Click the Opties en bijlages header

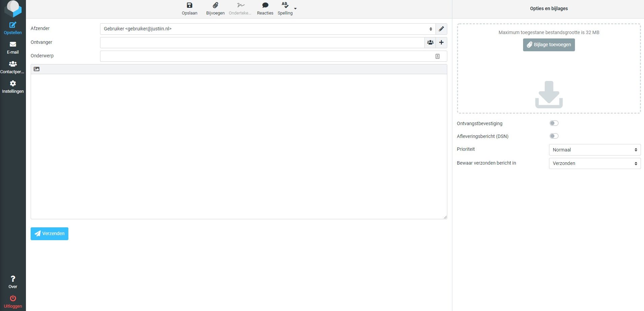tap(549, 8)
